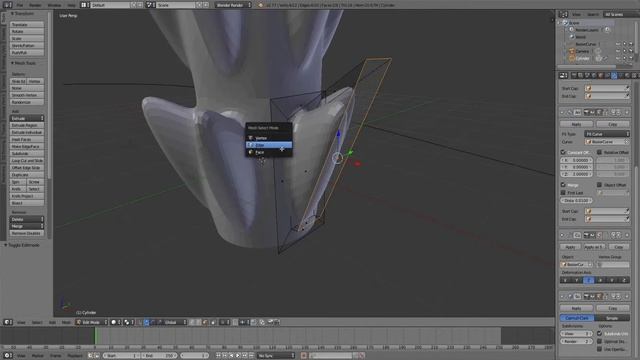The width and height of the screenshot is (640, 360).
Task: Click the Blender logo icon in the info bar
Action: [x=261, y=5]
